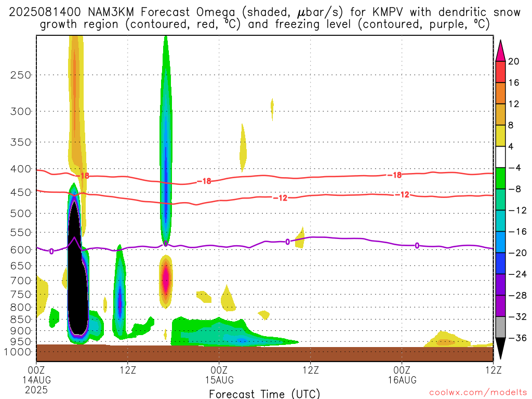The height and width of the screenshot is (399, 532).
Task: Click the purple 0 contour label nearest 00Z 14AUG
Action: tap(51, 252)
